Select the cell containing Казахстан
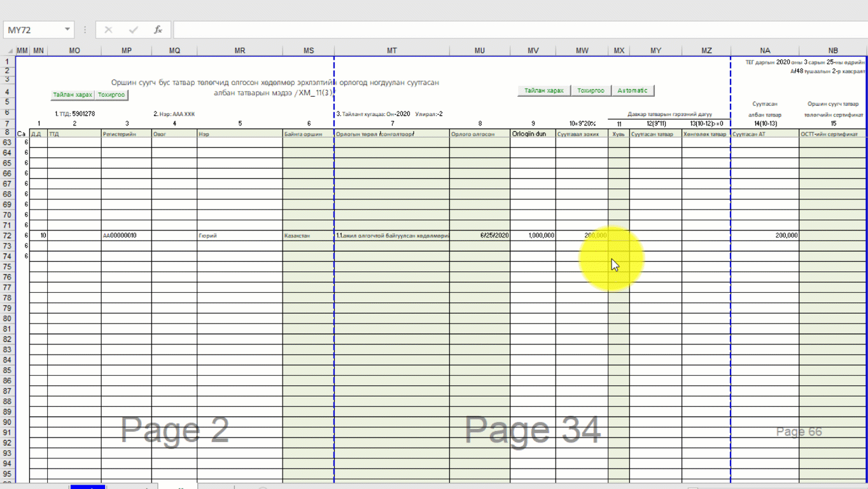868x489 pixels. pos(308,236)
